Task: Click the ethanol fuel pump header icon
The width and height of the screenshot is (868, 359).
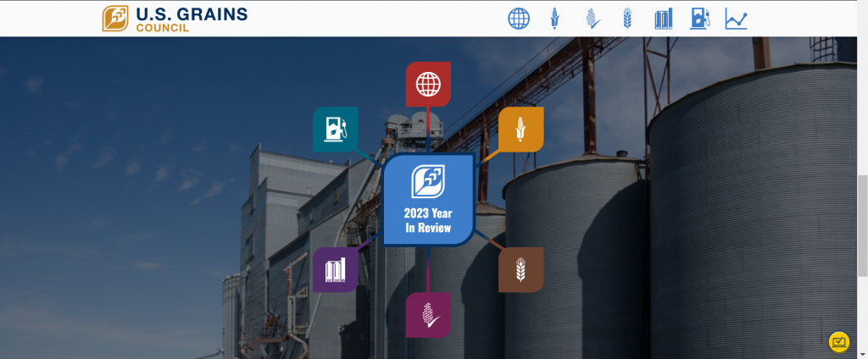Action: (x=699, y=19)
